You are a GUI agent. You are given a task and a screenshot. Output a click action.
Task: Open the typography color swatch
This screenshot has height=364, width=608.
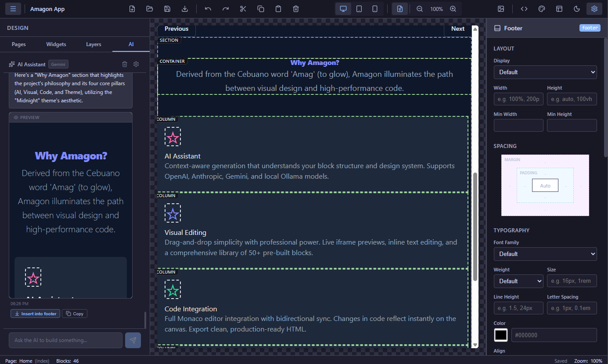click(x=501, y=335)
